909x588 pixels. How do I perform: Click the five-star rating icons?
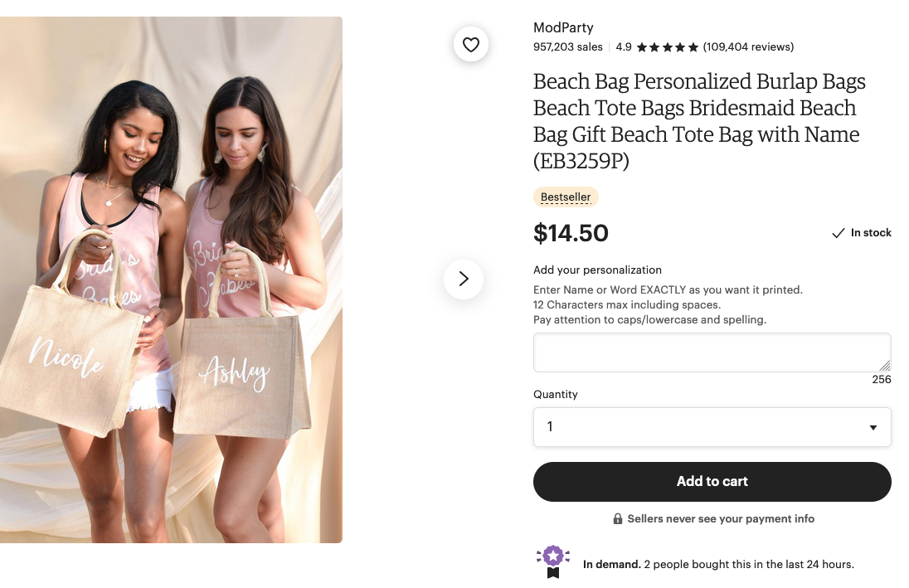(668, 47)
